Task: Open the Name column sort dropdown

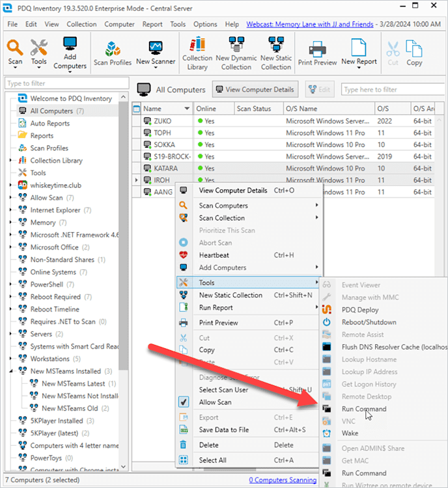Action: [187, 109]
